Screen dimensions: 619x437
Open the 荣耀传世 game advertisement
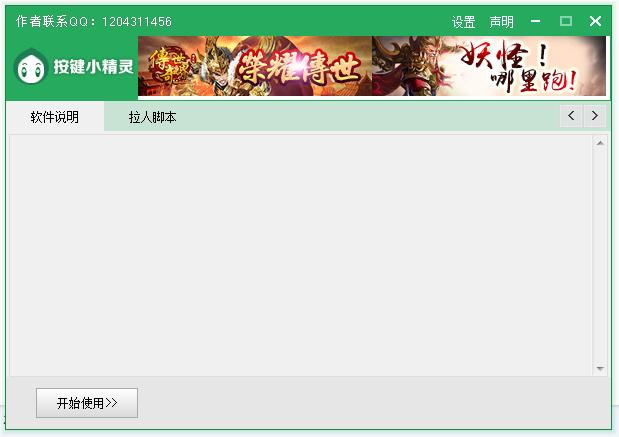(255, 66)
